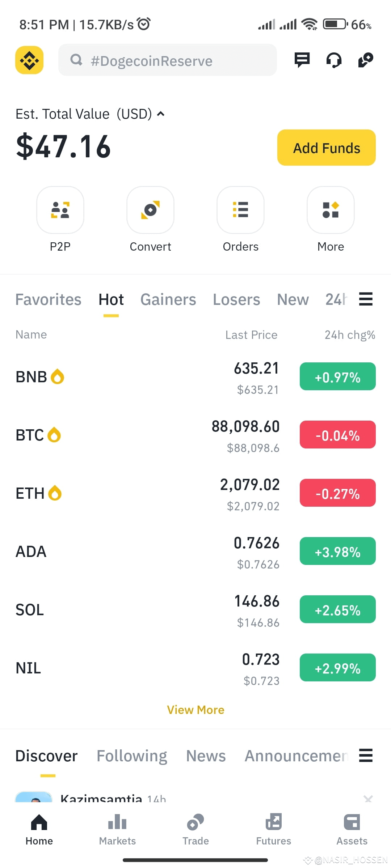Click the View More link
391x868 pixels.
click(195, 710)
